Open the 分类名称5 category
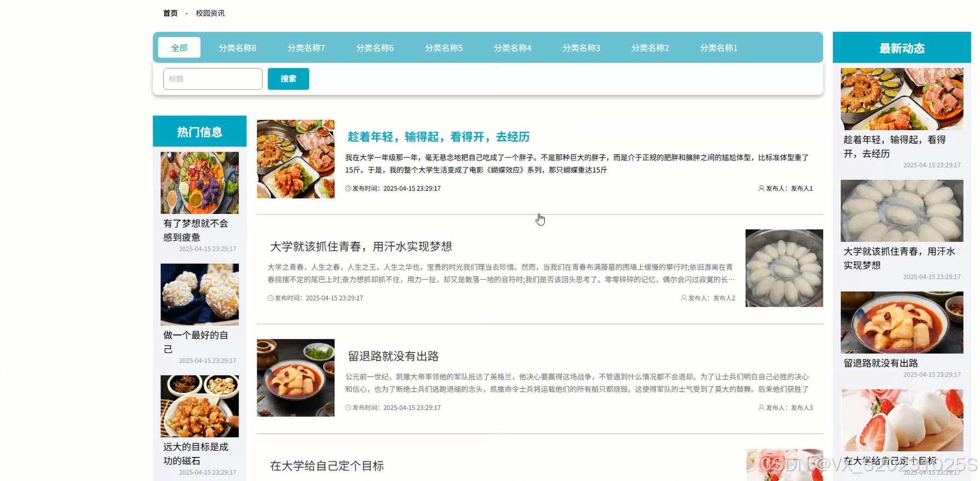The height and width of the screenshot is (481, 980). 444,48
